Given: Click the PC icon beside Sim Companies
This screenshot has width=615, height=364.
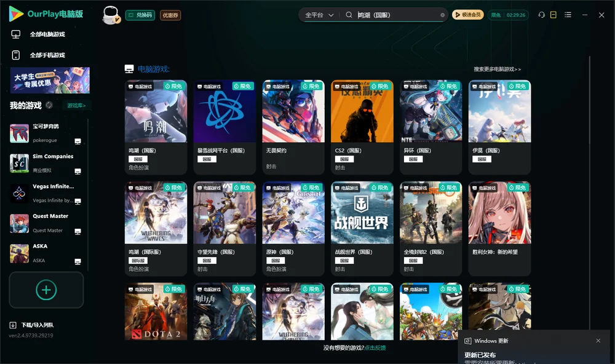Looking at the screenshot, I should click(77, 172).
